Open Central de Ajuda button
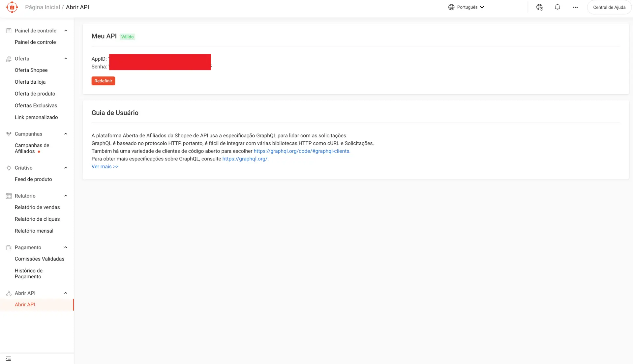This screenshot has height=364, width=633. 609,7
